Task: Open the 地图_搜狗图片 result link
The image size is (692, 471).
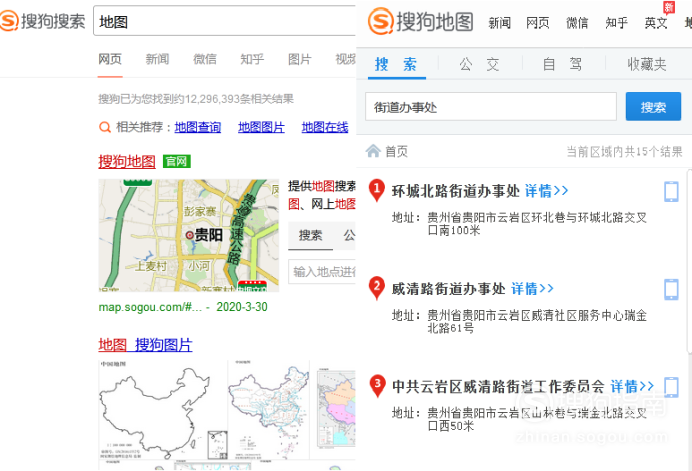Action: click(x=145, y=345)
